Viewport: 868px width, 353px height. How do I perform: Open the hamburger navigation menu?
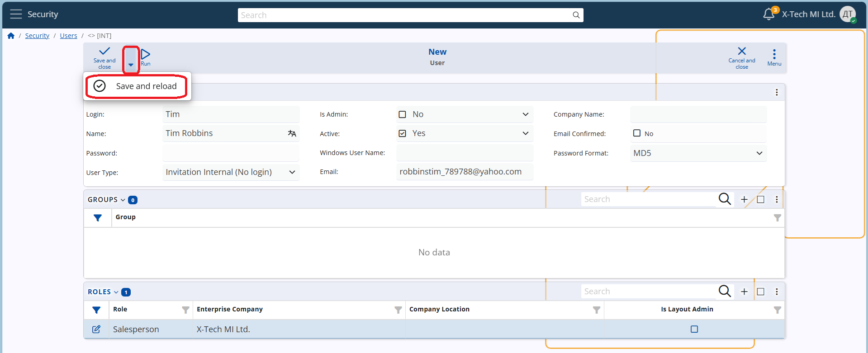[16, 14]
